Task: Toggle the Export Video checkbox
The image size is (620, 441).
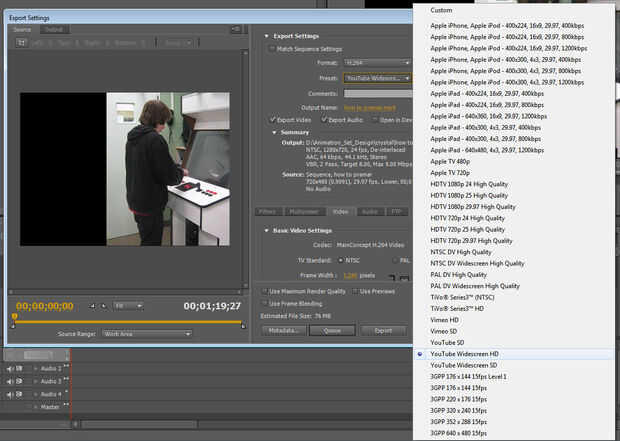Action: pos(271,119)
